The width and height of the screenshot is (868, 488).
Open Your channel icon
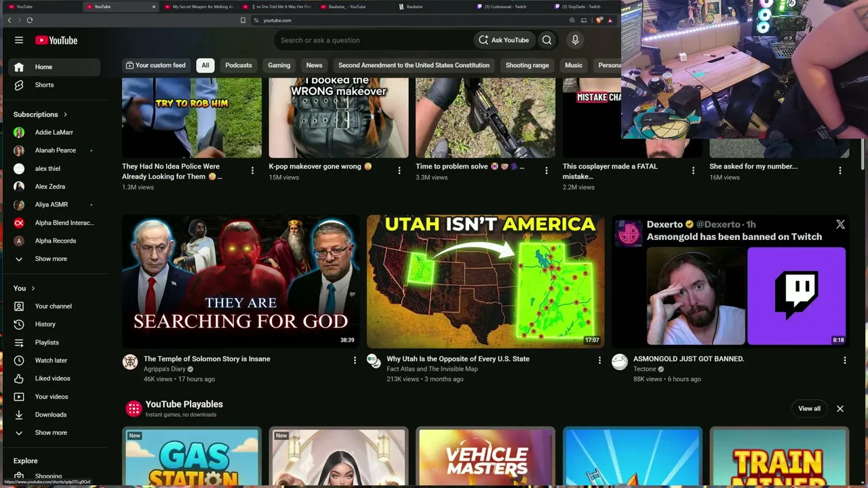(x=19, y=306)
